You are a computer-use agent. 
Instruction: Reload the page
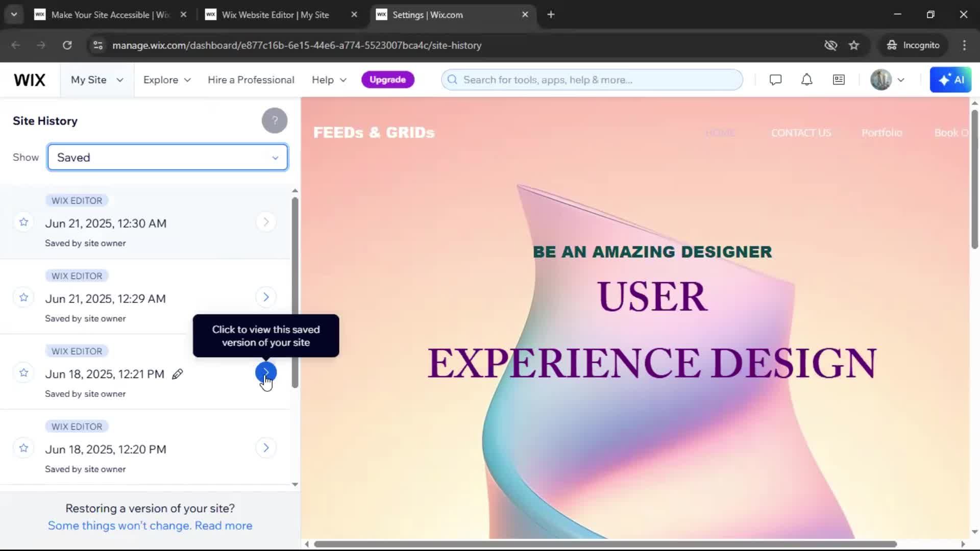pos(67,45)
